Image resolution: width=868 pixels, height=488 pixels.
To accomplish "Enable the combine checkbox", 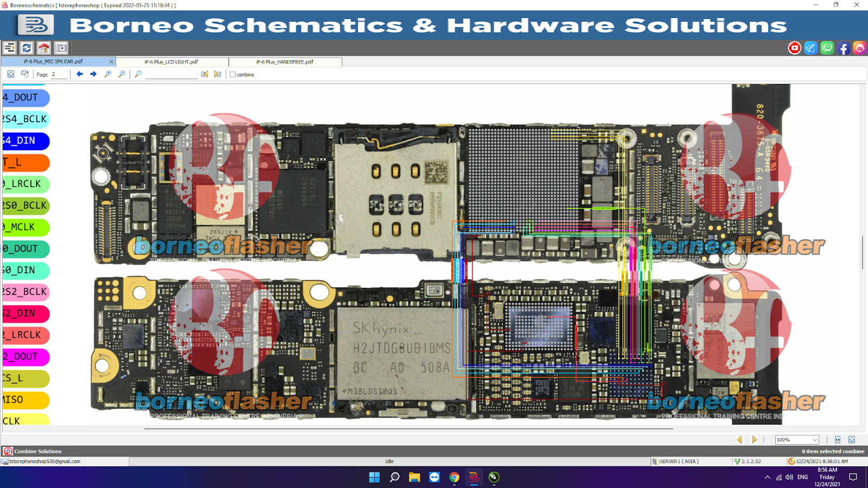I will (233, 75).
